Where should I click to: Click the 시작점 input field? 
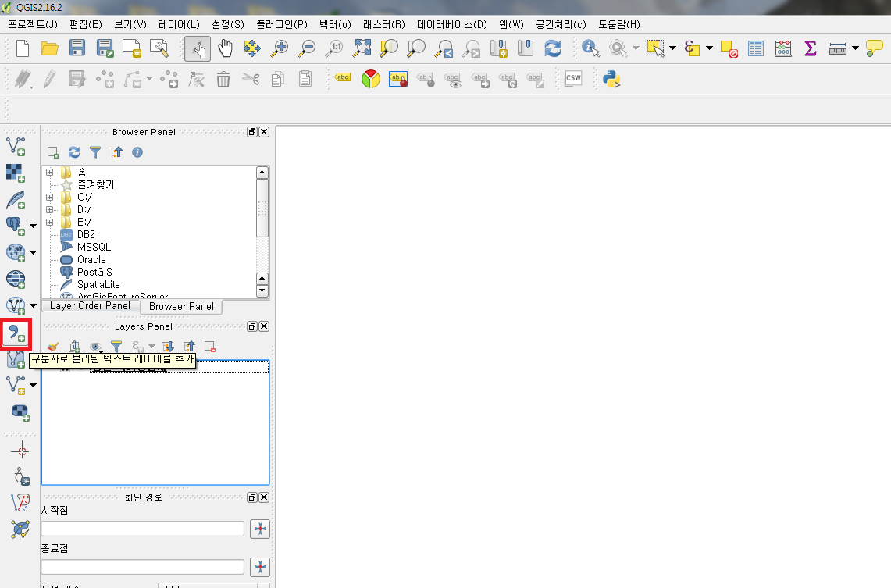coord(143,529)
